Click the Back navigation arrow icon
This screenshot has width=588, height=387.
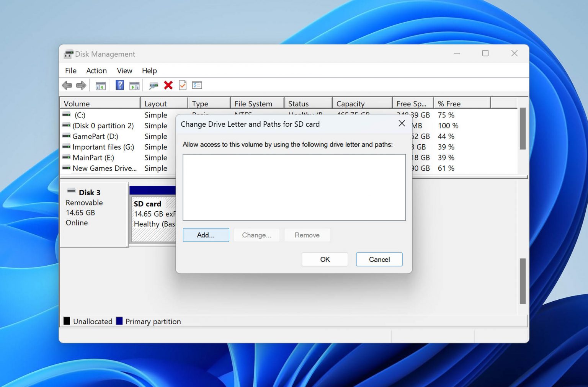point(67,85)
